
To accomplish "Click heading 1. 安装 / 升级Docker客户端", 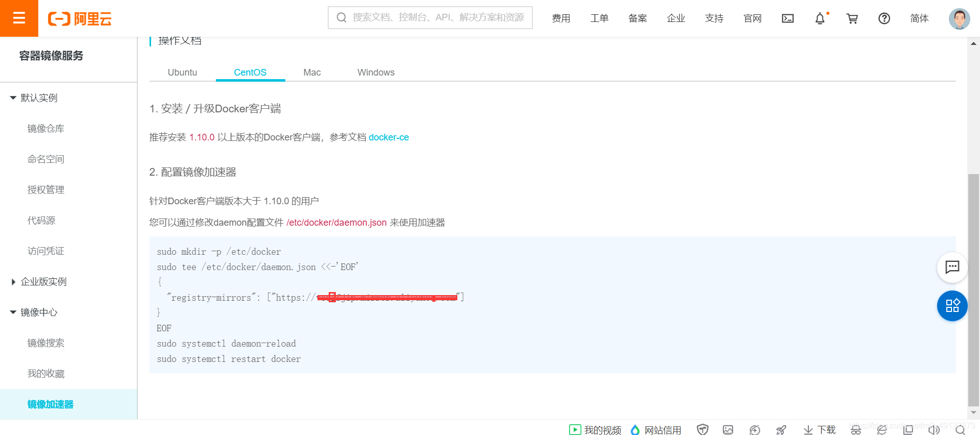I will click(215, 109).
